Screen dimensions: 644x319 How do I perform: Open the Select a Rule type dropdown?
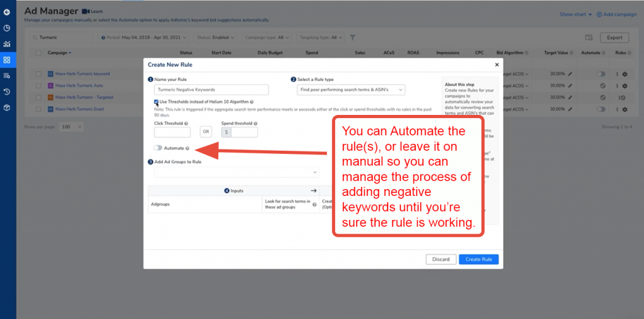pyautogui.click(x=351, y=90)
